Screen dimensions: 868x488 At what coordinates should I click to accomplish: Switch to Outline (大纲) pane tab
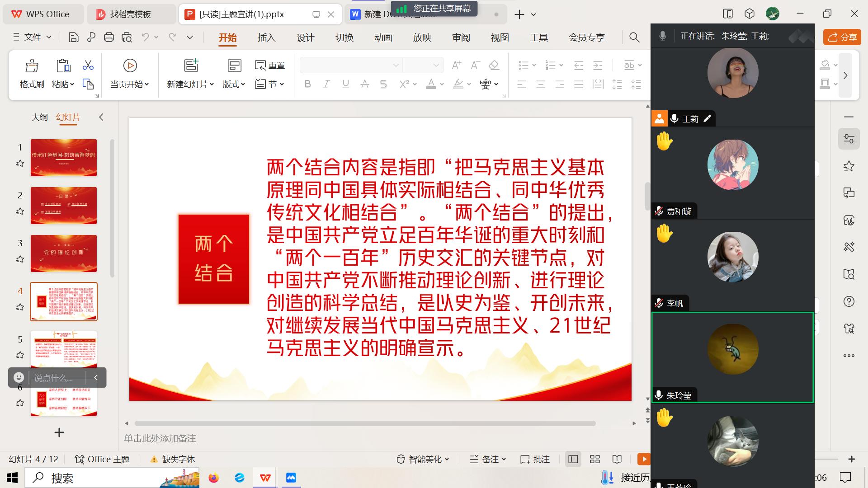click(x=39, y=117)
